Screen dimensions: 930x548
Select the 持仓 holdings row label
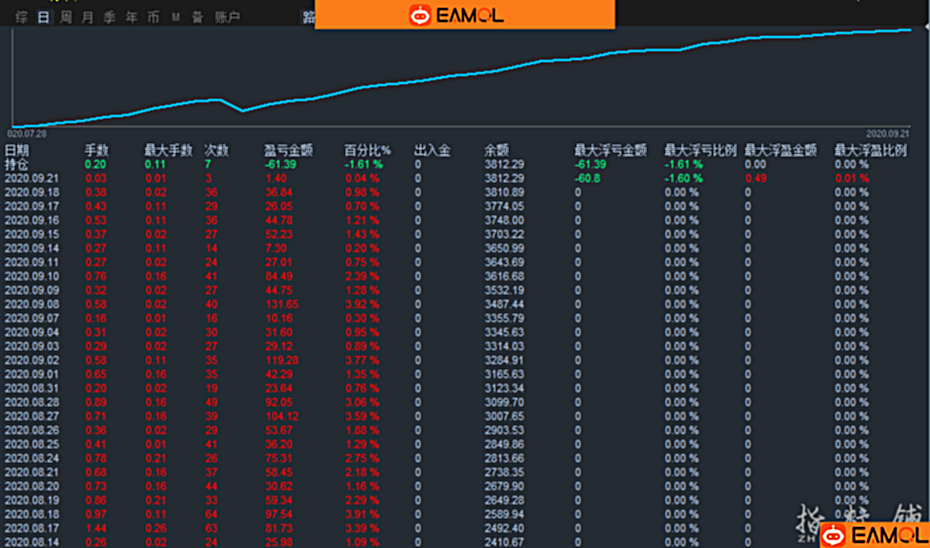17,164
